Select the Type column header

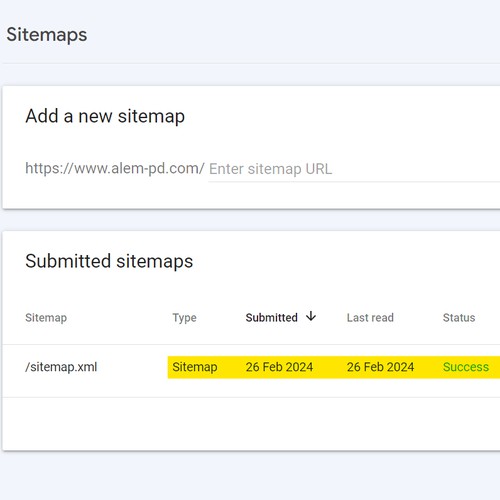[184, 318]
